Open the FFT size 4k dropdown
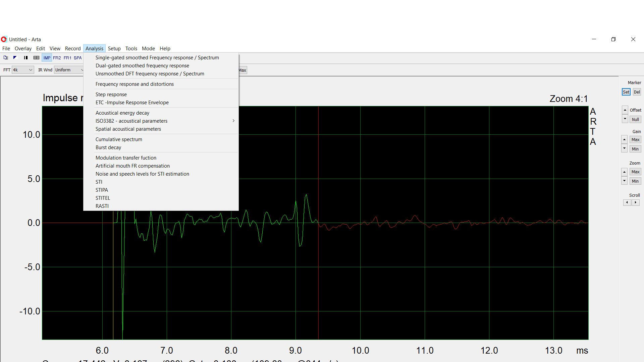The width and height of the screenshot is (644, 362). [23, 70]
